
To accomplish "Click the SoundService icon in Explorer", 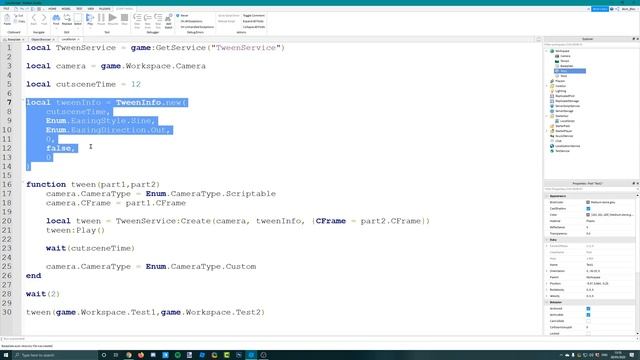I will tap(552, 136).
